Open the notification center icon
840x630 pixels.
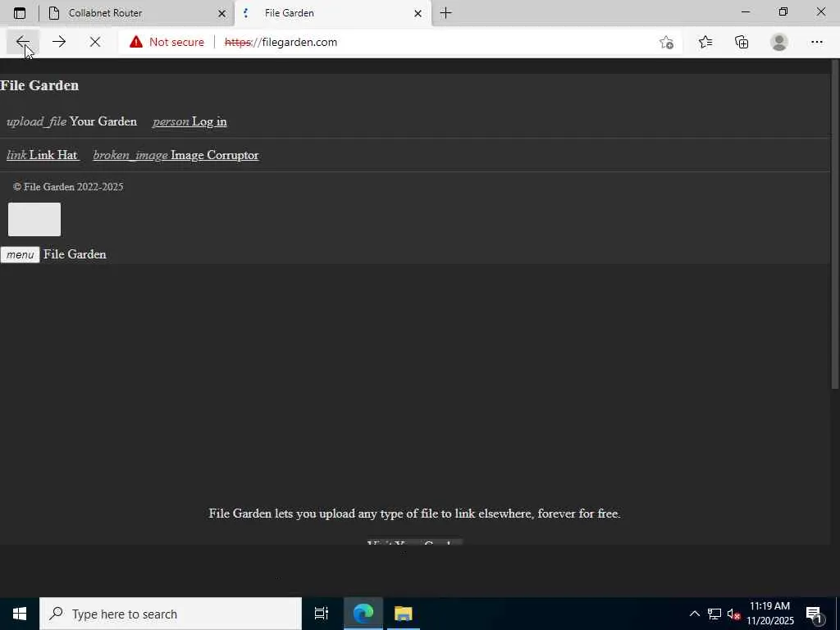[814, 614]
